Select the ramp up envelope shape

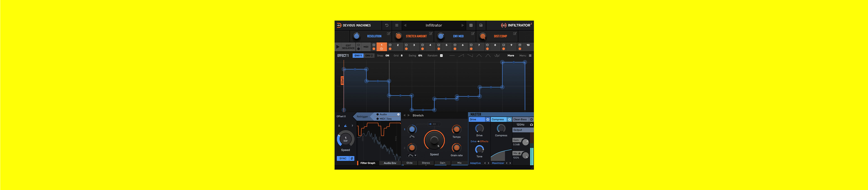(x=461, y=56)
